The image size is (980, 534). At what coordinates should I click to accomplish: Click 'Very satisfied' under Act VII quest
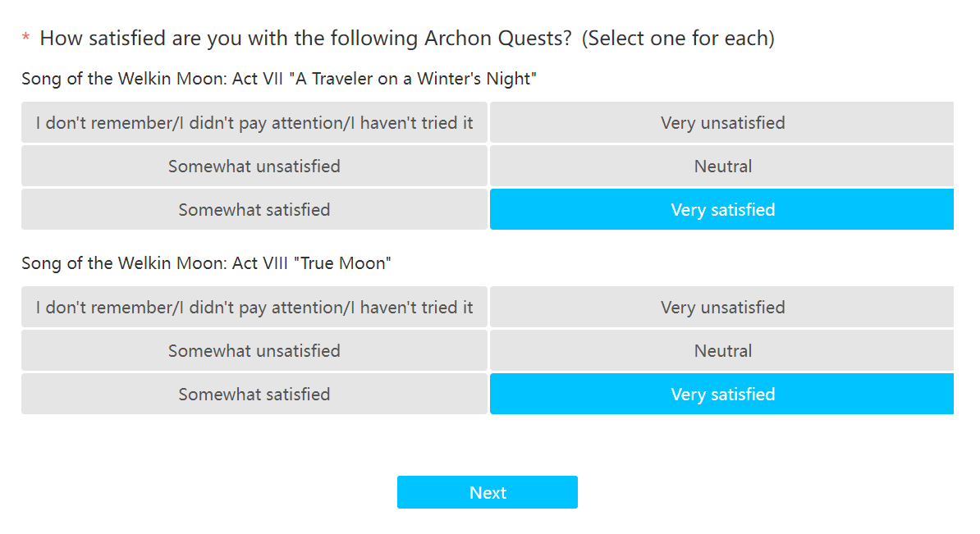[x=721, y=210]
